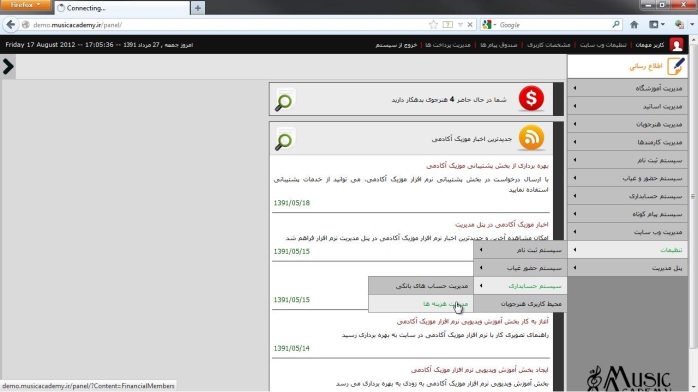This screenshot has height=392, width=698.
Task: Select the پنل مدیریت sidebar item
Action: [628, 268]
